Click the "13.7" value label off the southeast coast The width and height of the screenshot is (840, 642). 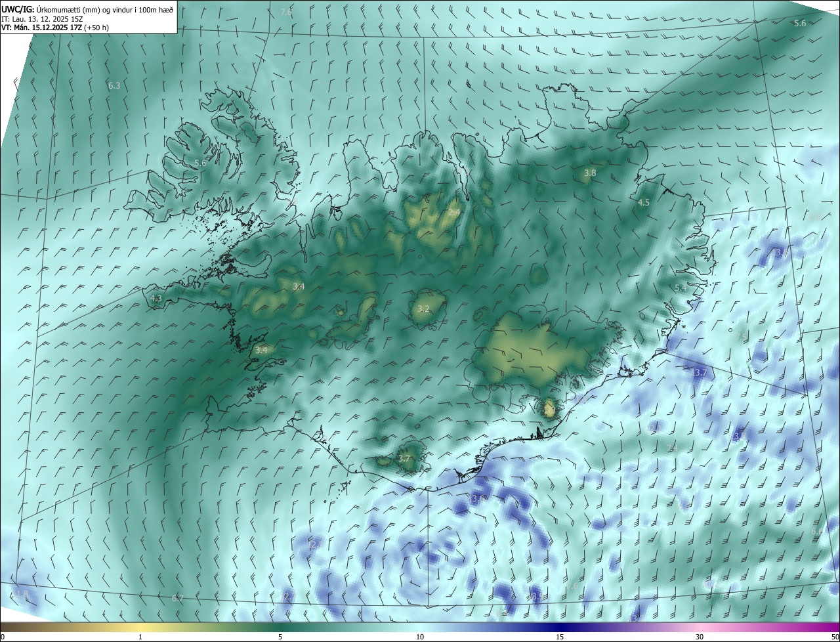pyautogui.click(x=700, y=372)
